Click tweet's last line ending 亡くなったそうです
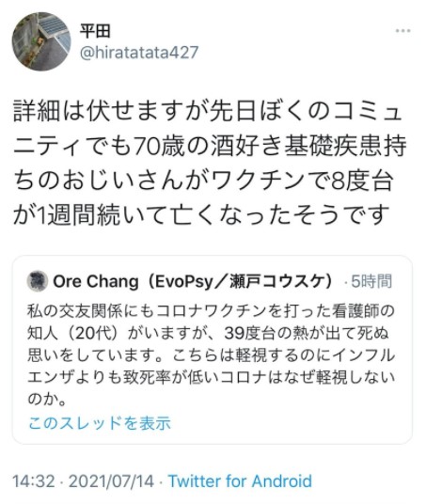The width and height of the screenshot is (426, 504). 201,215
